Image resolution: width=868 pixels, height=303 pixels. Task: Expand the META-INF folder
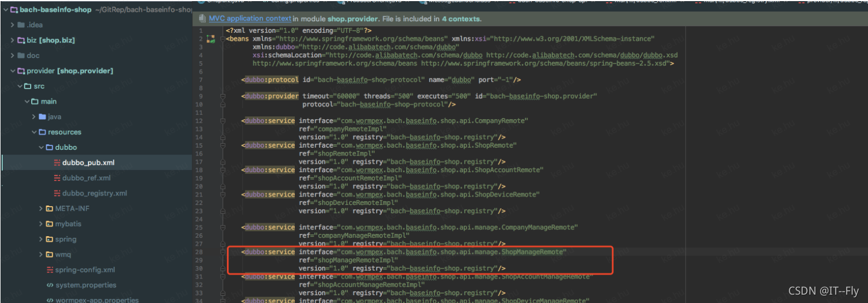pos(41,208)
